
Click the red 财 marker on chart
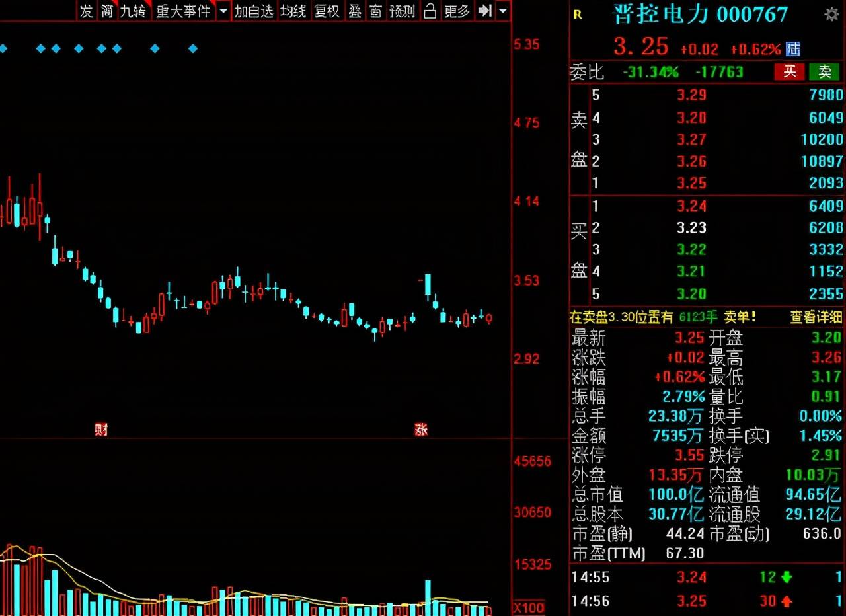coord(100,430)
